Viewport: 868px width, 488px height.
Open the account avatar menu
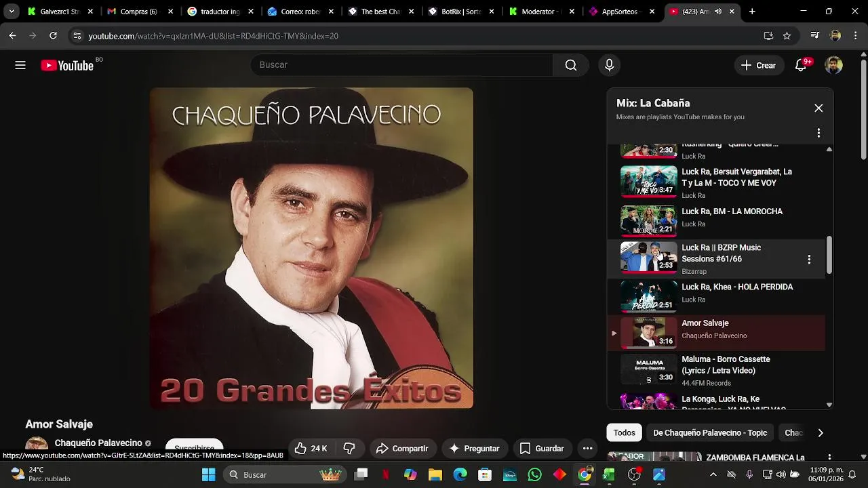tap(833, 65)
